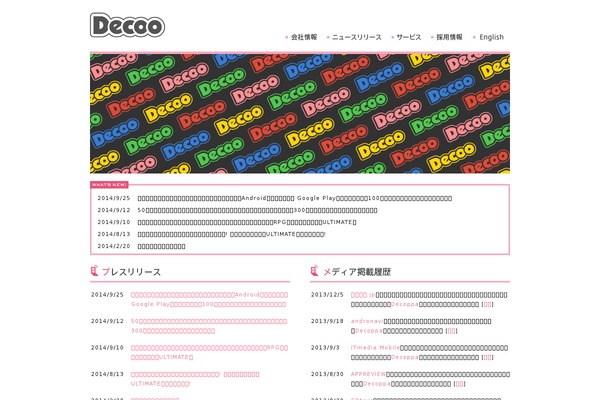Open the ITmedia Mobile media link
This screenshot has height=400, width=600.
(x=375, y=348)
